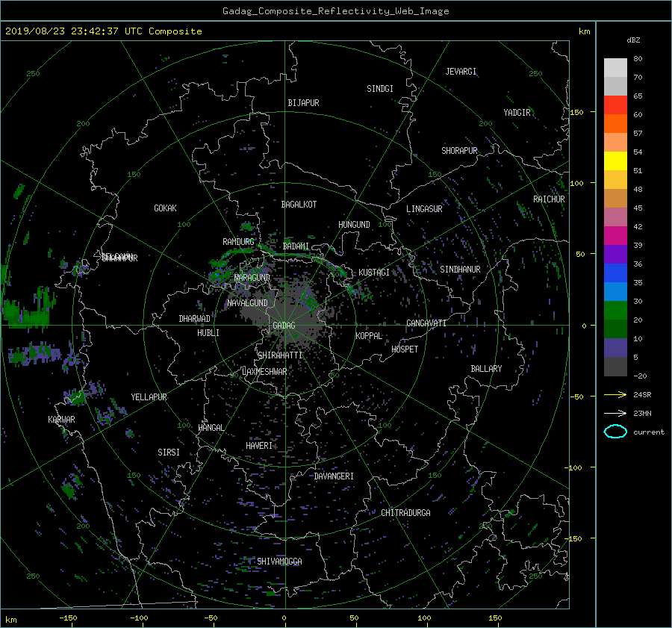The width and height of the screenshot is (672, 628).
Task: Click the cyan ellipse current marker icon
Action: pos(615,432)
